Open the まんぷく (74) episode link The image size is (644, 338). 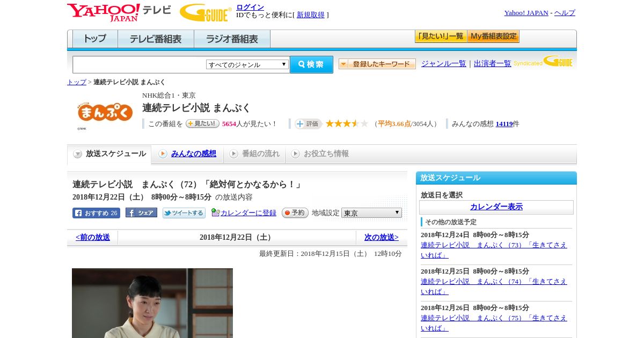(494, 286)
